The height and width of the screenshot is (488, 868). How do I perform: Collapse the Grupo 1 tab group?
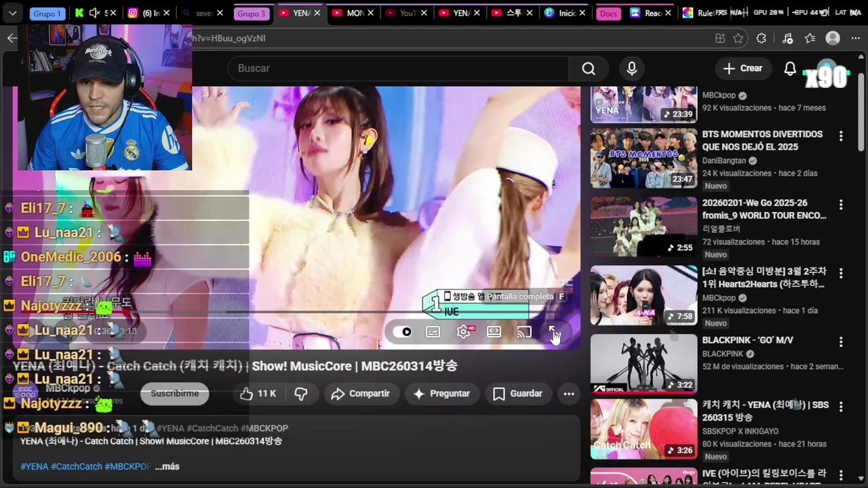pyautogui.click(x=47, y=14)
